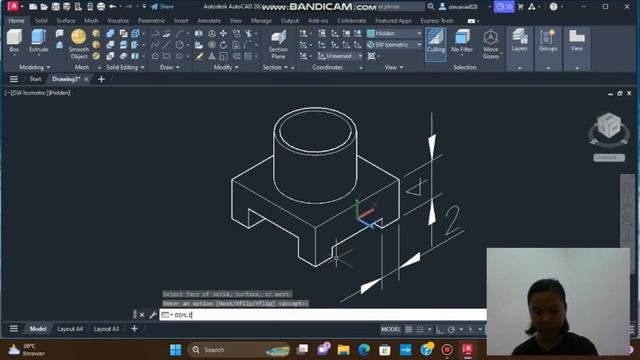The image size is (640, 360).
Task: Click the viewport label SW Isometric Hidden
Action: [38, 93]
